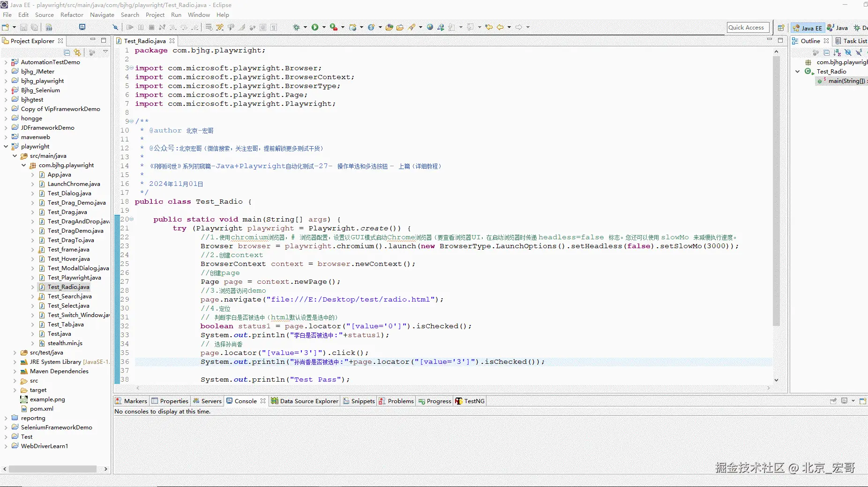Collapse the com.bjhg.playwright package
Screen dimensions: 868x487
tap(23, 165)
